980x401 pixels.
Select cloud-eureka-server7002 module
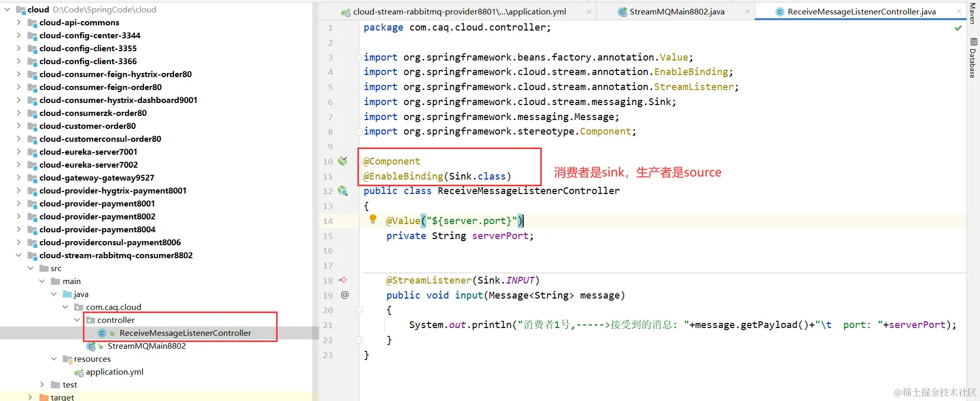point(89,165)
